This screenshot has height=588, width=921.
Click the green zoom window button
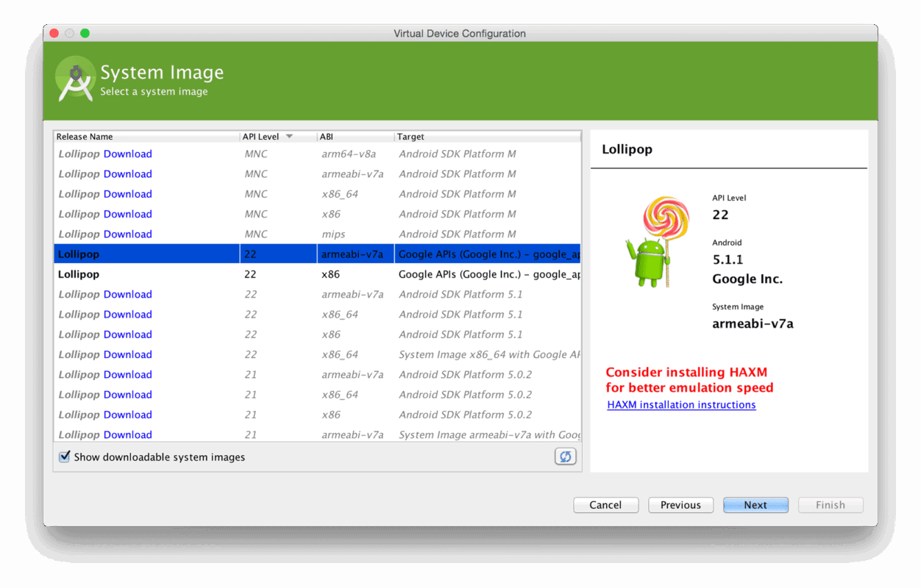[85, 33]
